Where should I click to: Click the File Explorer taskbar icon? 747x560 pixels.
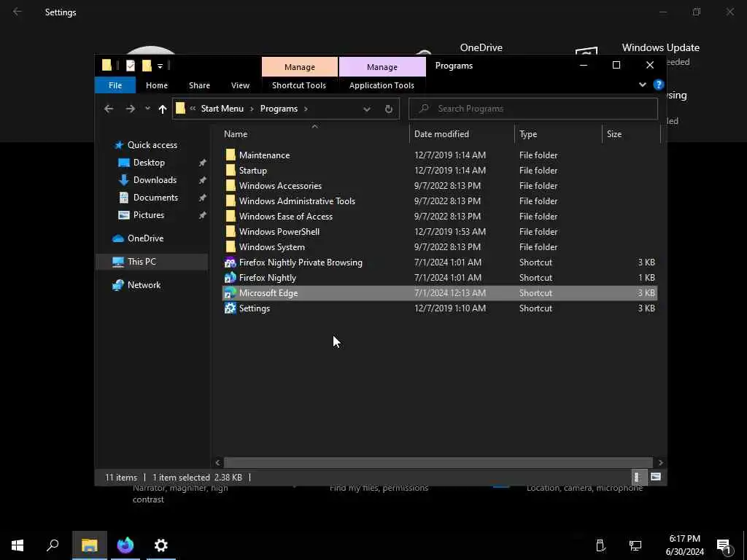90,545
